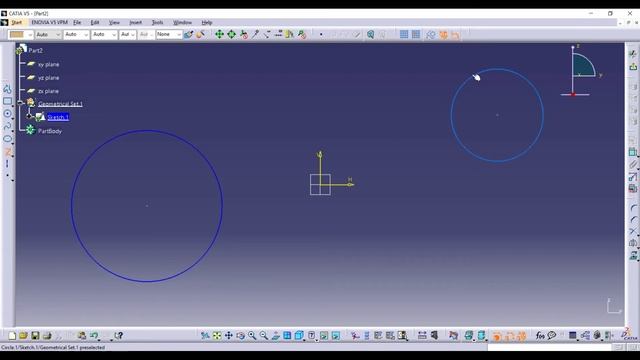Open the None layer dropdown
Screen dimensions: 640x360
[x=169, y=35]
